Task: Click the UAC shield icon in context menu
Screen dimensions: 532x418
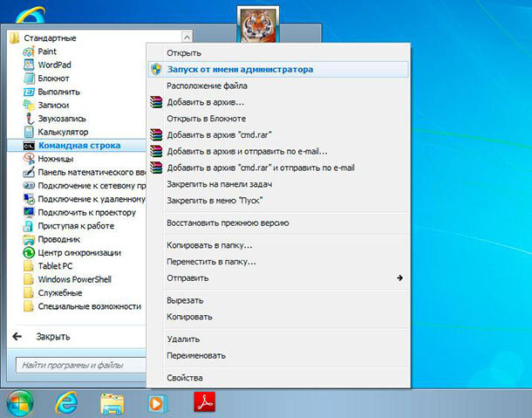Action: 156,69
